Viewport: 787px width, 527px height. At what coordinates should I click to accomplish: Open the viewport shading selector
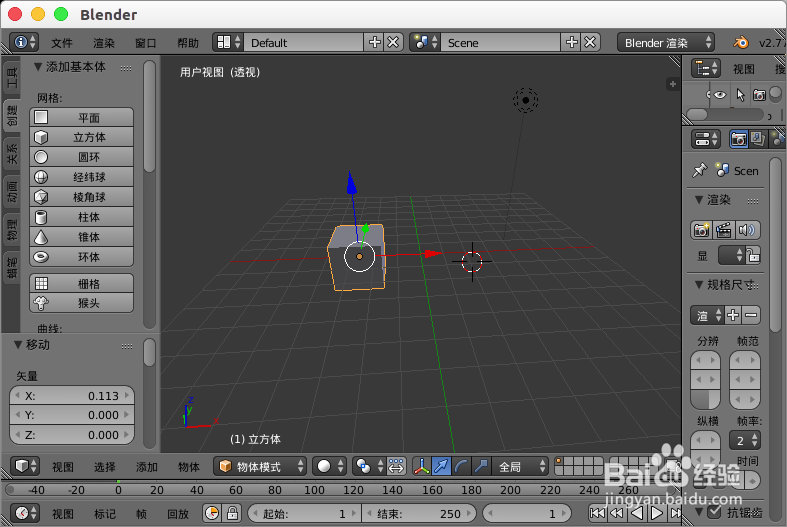tap(330, 466)
